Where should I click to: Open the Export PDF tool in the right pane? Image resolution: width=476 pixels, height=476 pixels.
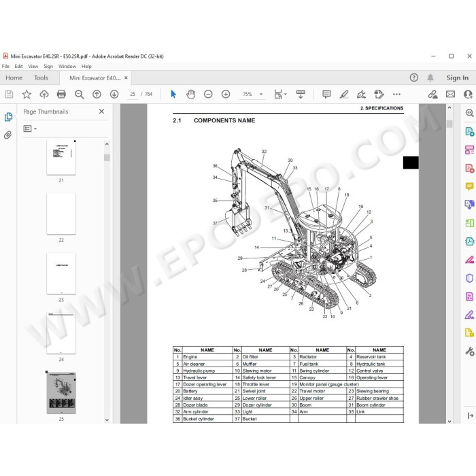click(470, 132)
